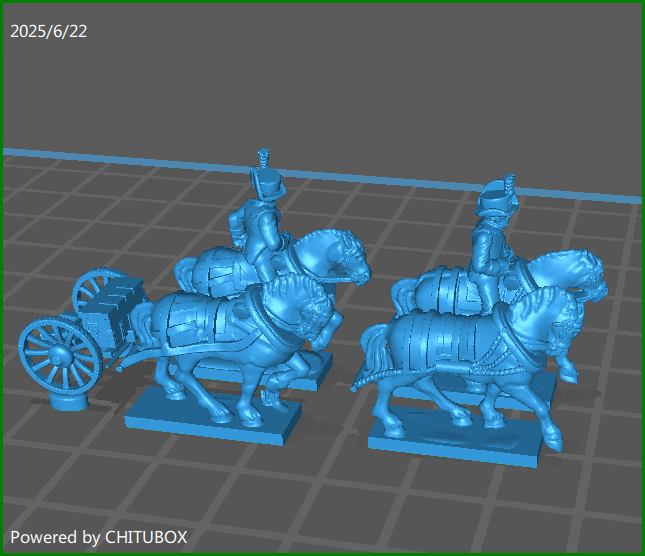This screenshot has width=645, height=556.
Task: Click the head of the left ridden horse
Action: [x=345, y=258]
